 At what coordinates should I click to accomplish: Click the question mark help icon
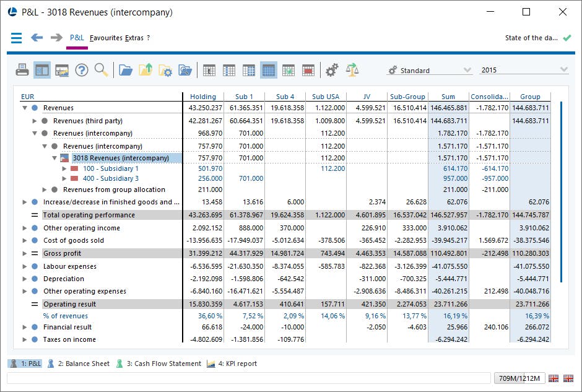click(82, 70)
